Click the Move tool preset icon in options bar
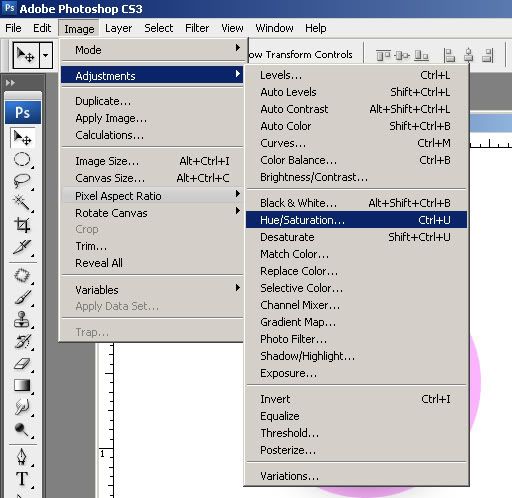The image size is (512, 498). coord(26,55)
